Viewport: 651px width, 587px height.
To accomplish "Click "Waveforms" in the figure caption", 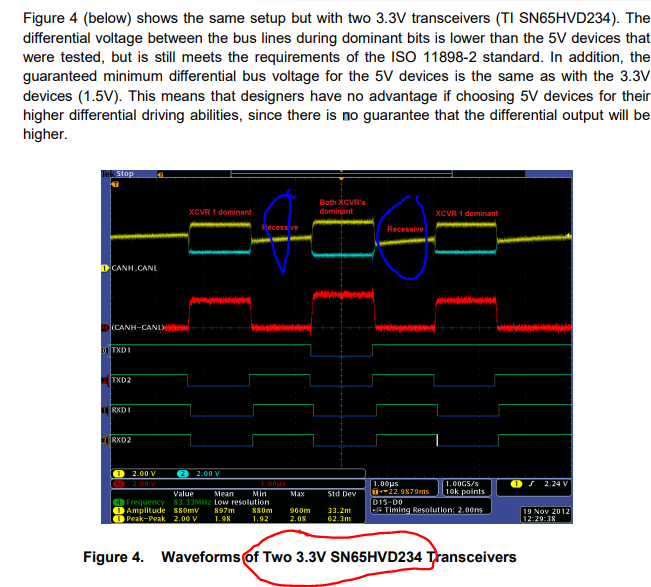I will click(201, 557).
